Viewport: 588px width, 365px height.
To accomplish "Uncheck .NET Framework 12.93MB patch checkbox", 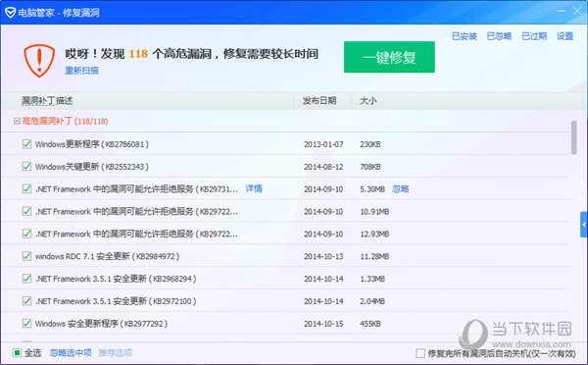I will point(26,234).
